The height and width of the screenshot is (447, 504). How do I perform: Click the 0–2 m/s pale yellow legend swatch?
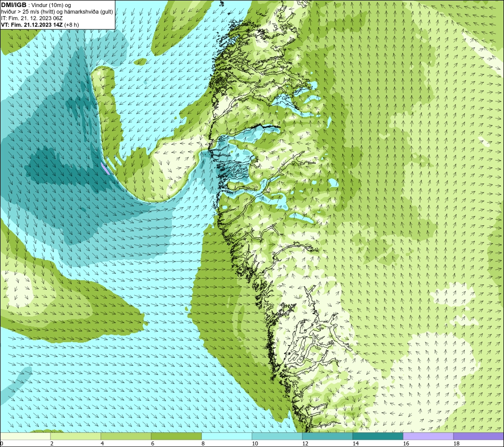click(x=26, y=436)
